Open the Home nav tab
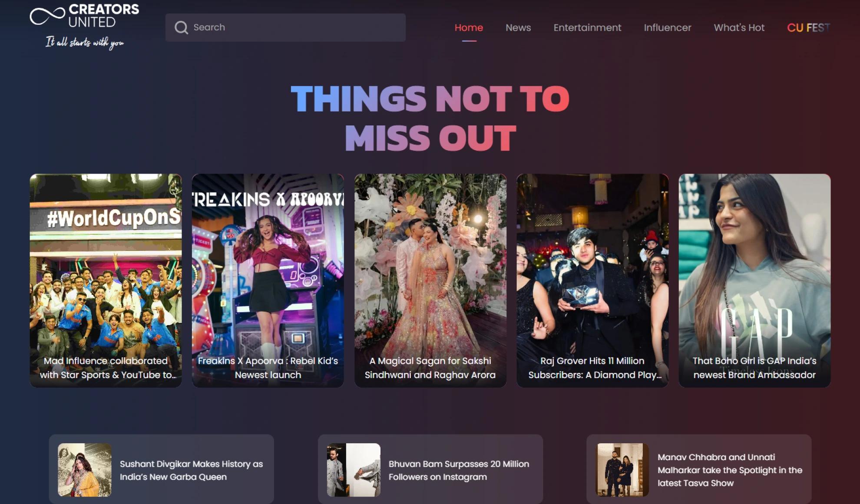Viewport: 860px width, 504px height. coord(469,28)
